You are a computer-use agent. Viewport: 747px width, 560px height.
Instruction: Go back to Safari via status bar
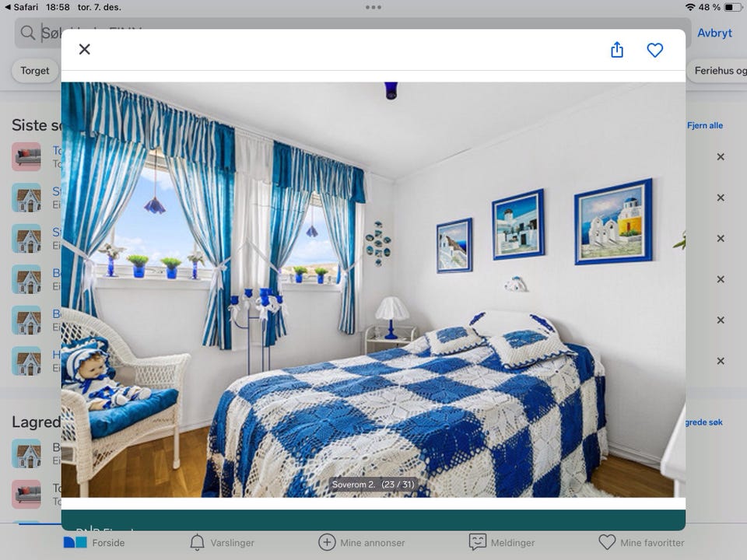[21, 7]
